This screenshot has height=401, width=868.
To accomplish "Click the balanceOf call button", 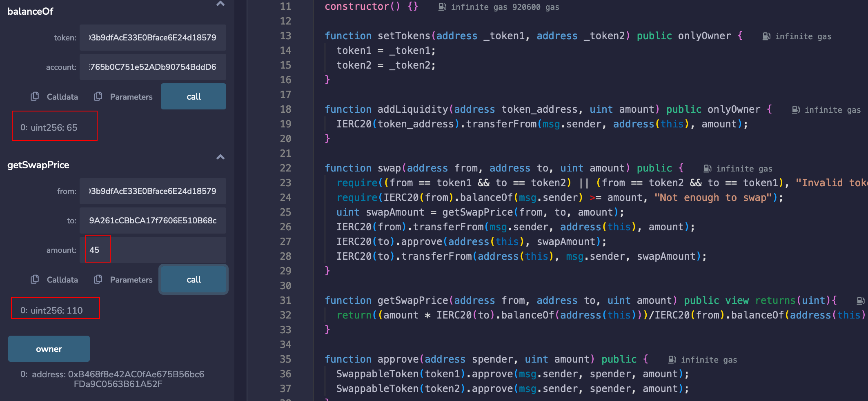I will (194, 96).
